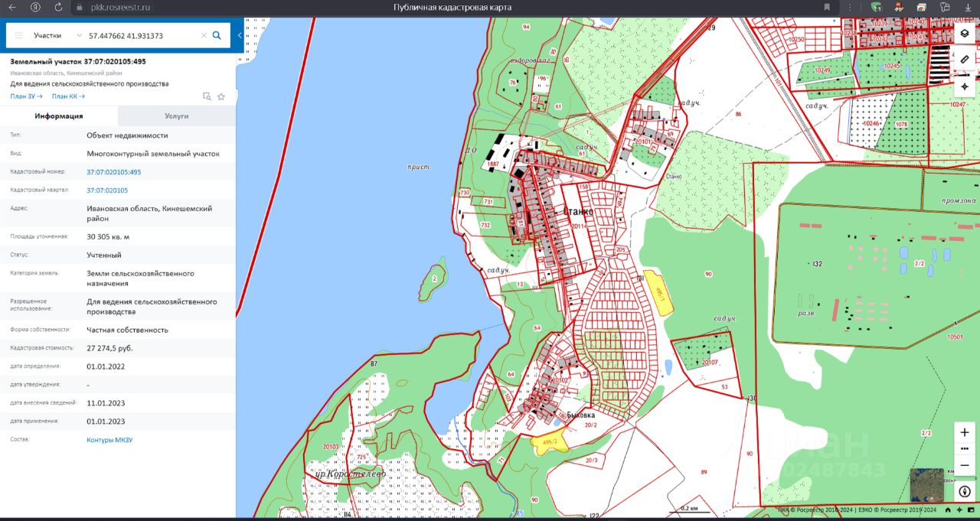This screenshot has height=521, width=980.
Task: Click the crosshair icon in the map footer
Action: [x=959, y=510]
